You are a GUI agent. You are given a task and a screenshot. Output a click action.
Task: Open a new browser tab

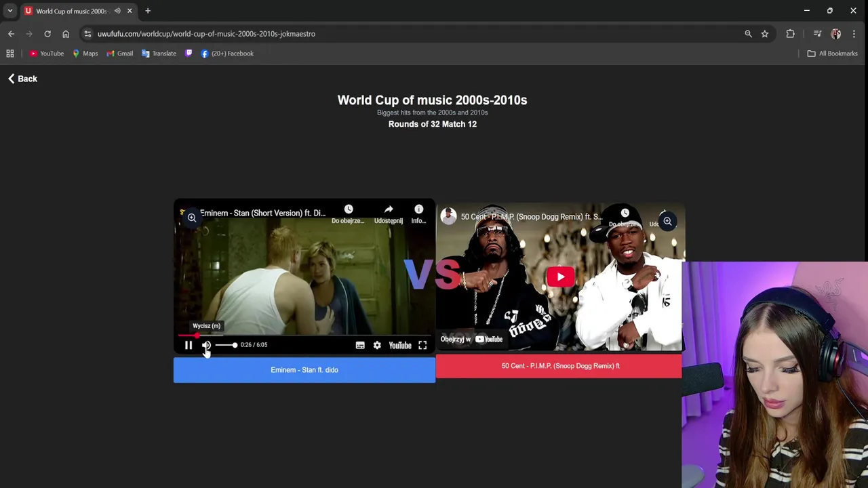point(148,11)
